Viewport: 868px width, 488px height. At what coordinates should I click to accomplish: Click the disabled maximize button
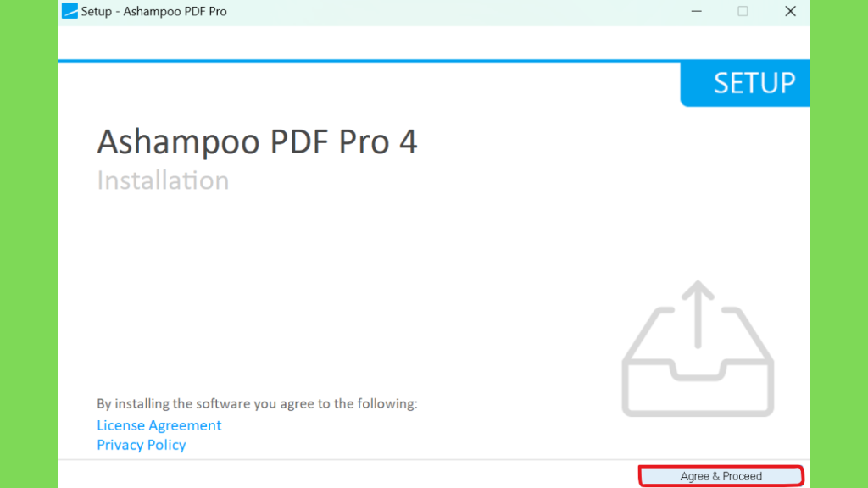pyautogui.click(x=743, y=11)
